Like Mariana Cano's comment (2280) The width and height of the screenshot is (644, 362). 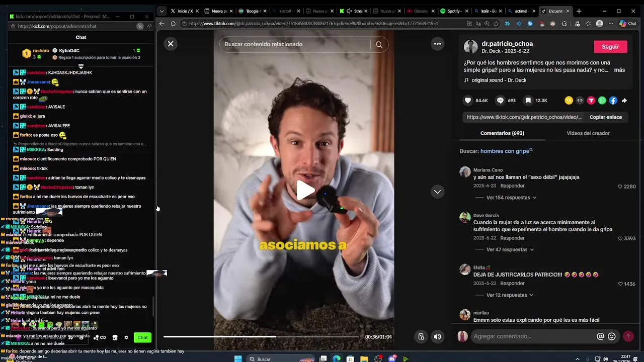tap(620, 187)
